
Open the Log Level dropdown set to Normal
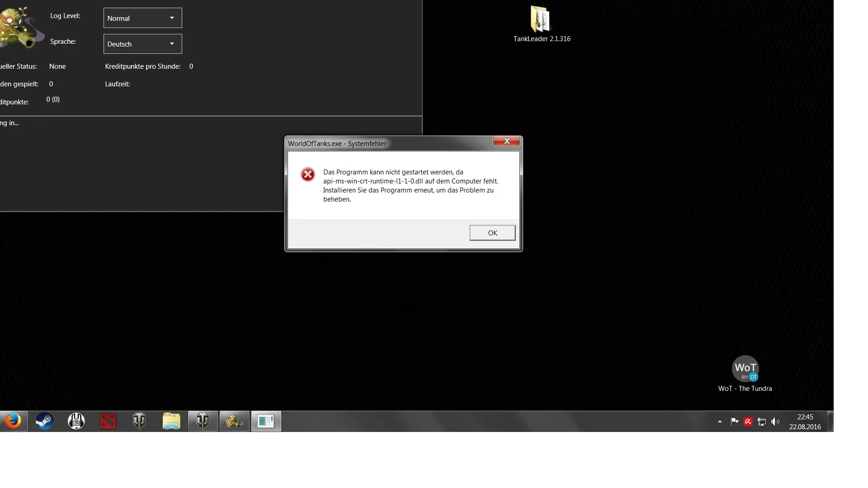point(142,18)
